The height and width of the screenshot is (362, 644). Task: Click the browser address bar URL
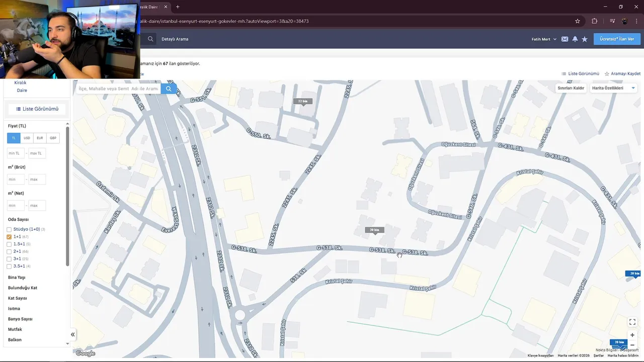pos(224,21)
